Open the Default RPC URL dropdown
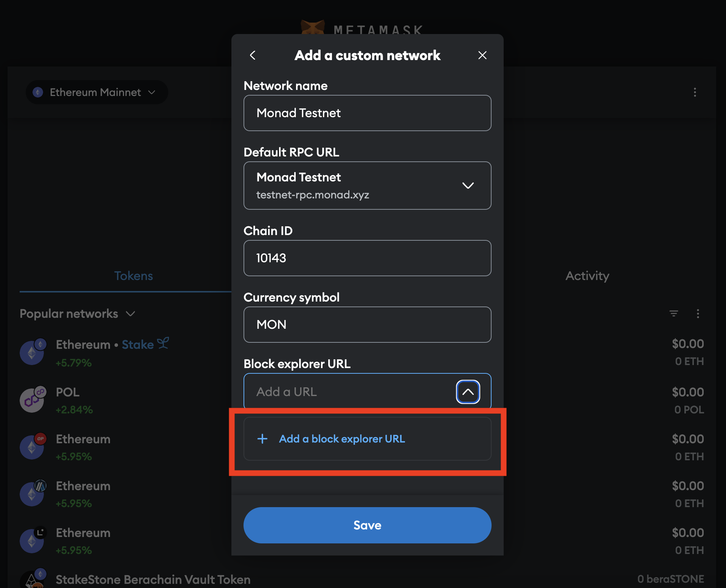The height and width of the screenshot is (588, 726). point(468,186)
